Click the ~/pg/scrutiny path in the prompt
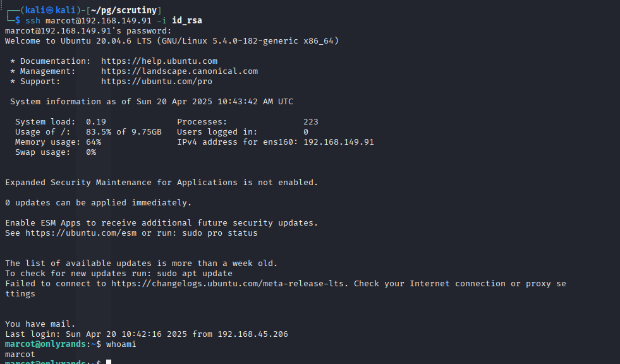The width and height of the screenshot is (620, 364). pos(123,10)
